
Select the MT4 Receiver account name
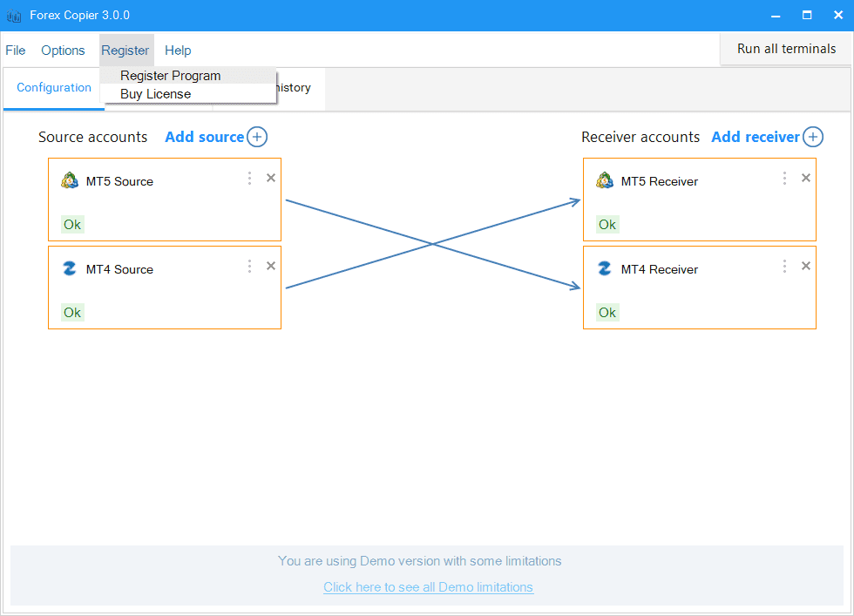(x=660, y=269)
